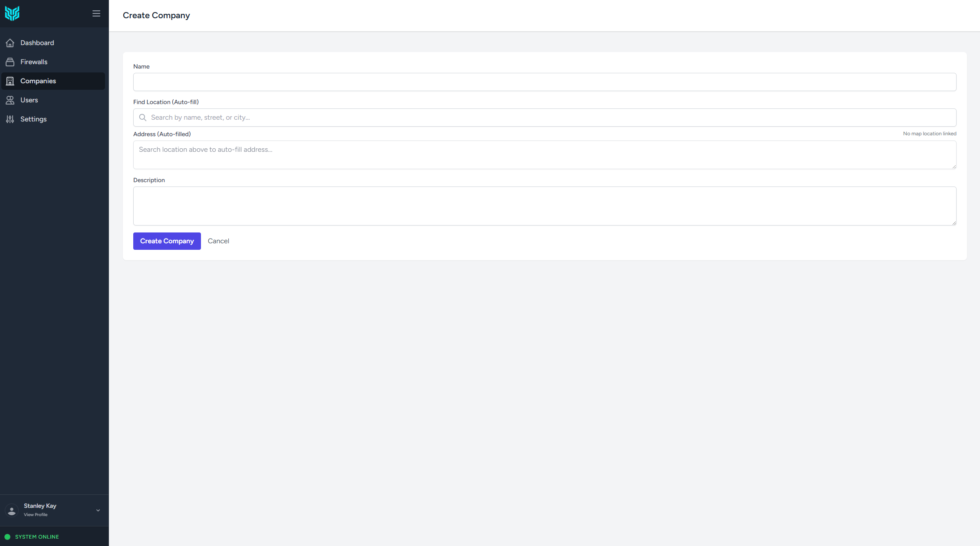The image size is (980, 546).
Task: Navigate to the Users page
Action: 53,100
